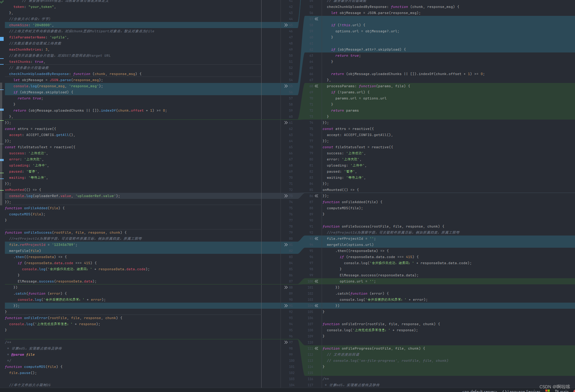
Task: Apply right change at line 57 to left
Action: click(316, 19)
